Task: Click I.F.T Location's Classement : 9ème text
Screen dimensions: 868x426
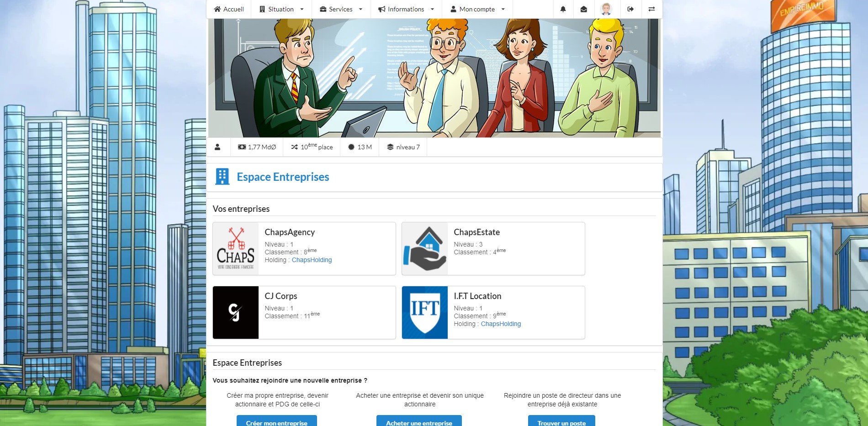Action: (480, 316)
